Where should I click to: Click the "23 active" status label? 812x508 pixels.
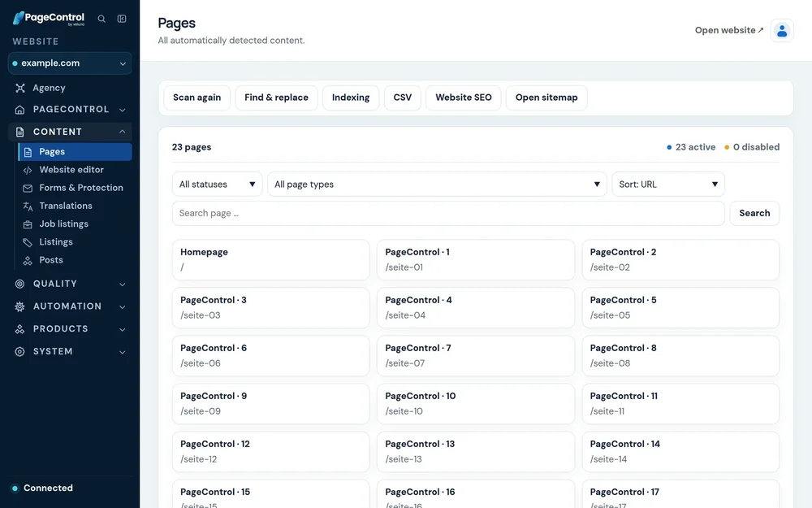[691, 147]
